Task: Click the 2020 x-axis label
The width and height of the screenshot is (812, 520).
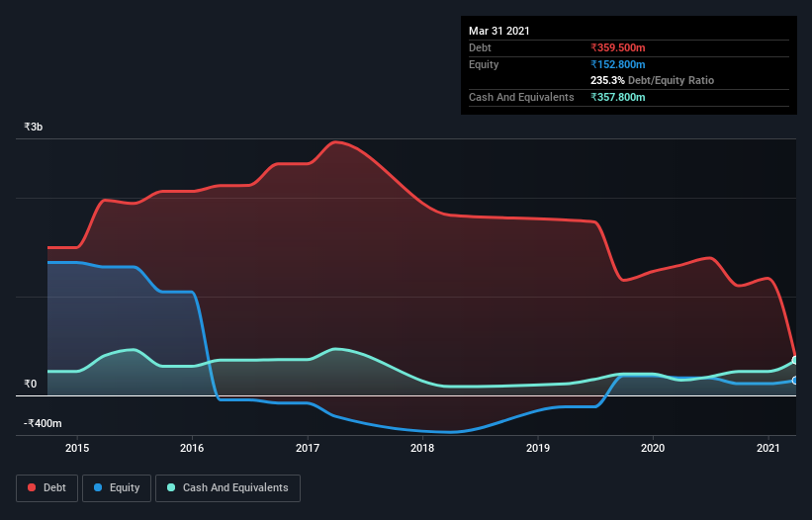Action: click(653, 448)
